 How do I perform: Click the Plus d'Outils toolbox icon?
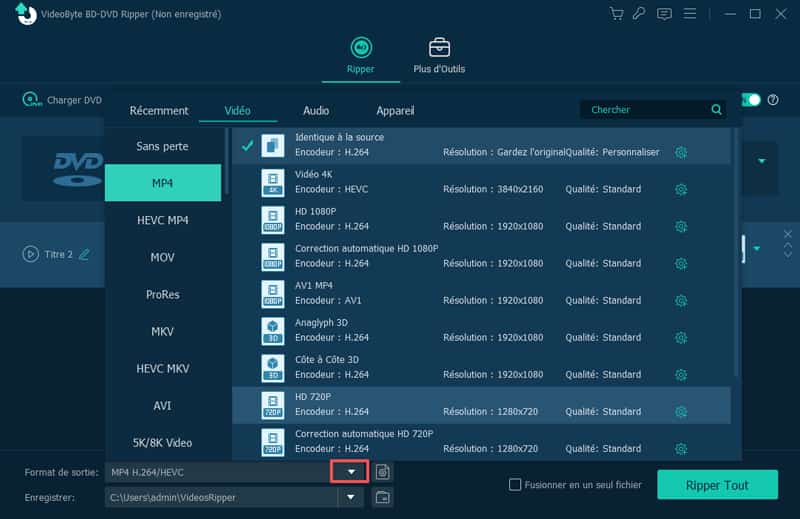click(x=438, y=48)
